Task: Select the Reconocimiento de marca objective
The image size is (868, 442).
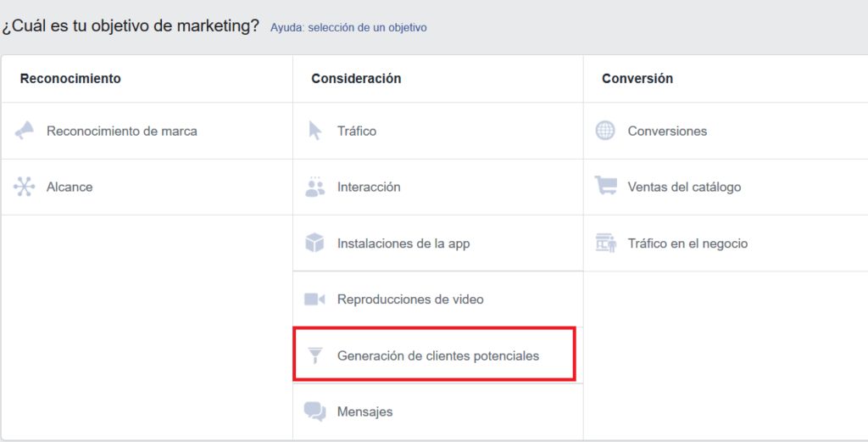Action: [x=147, y=131]
